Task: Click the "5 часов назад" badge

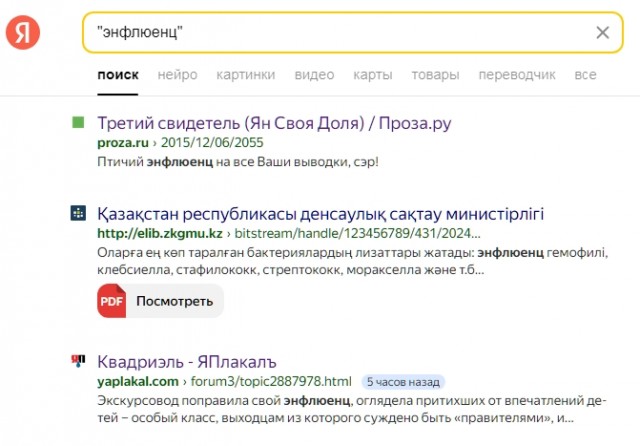Action: click(x=403, y=382)
